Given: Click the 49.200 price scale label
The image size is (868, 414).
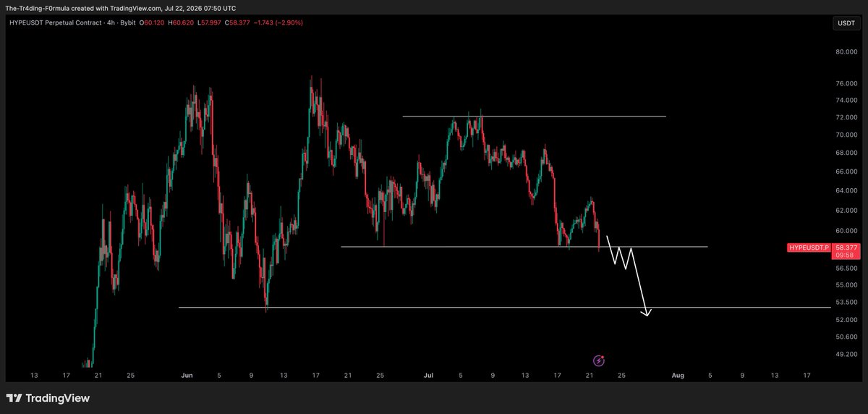Looking at the screenshot, I should point(845,354).
